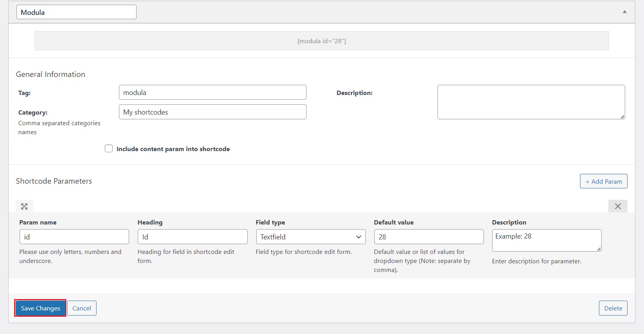Click the Param name field containing id
This screenshot has height=334, width=644.
tap(74, 237)
